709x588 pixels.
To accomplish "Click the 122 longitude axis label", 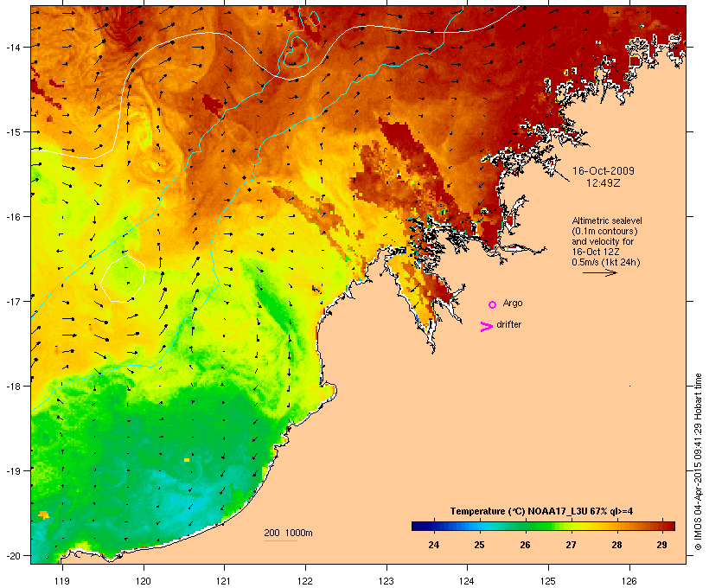I will pyautogui.click(x=305, y=581).
